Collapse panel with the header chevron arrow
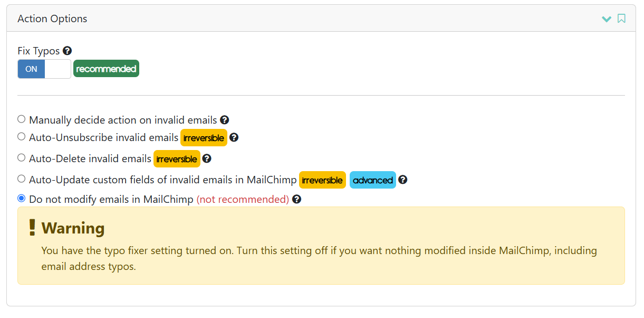Screen dimensions: 644x318 click(x=607, y=19)
